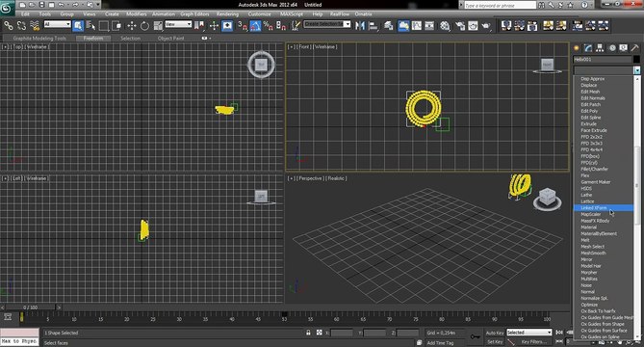
Task: Select the Linked XForm modifier
Action: point(603,208)
